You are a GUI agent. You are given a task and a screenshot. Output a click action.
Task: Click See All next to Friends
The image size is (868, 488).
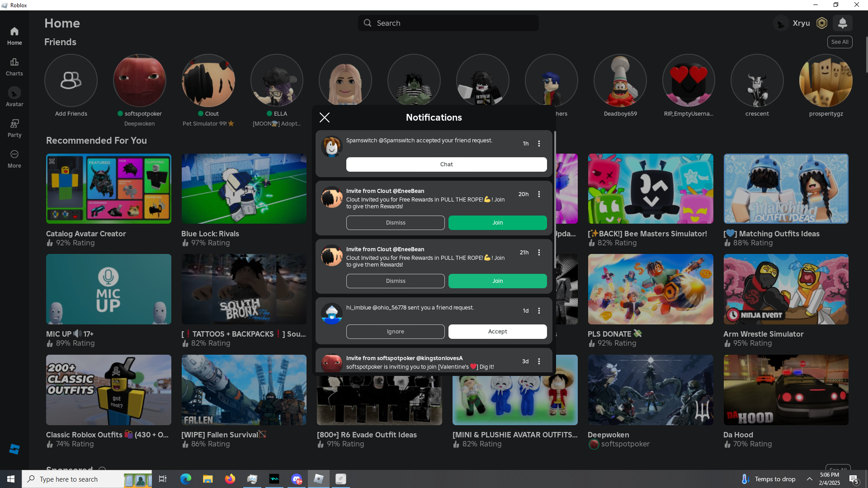[x=840, y=42]
